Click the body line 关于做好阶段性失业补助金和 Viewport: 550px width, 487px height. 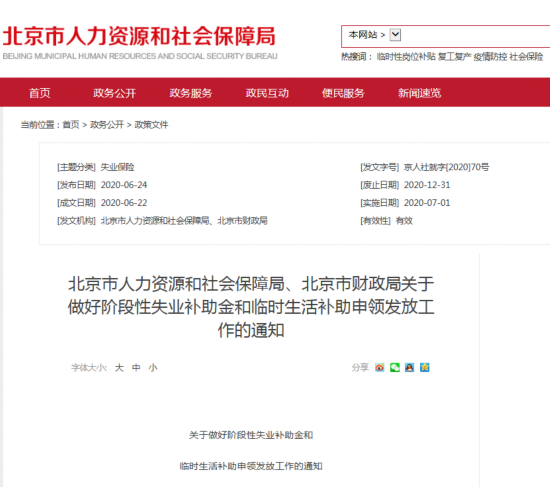[251, 435]
